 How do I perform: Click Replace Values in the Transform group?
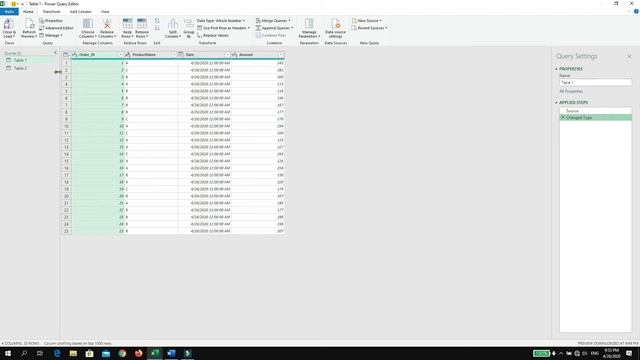click(213, 36)
